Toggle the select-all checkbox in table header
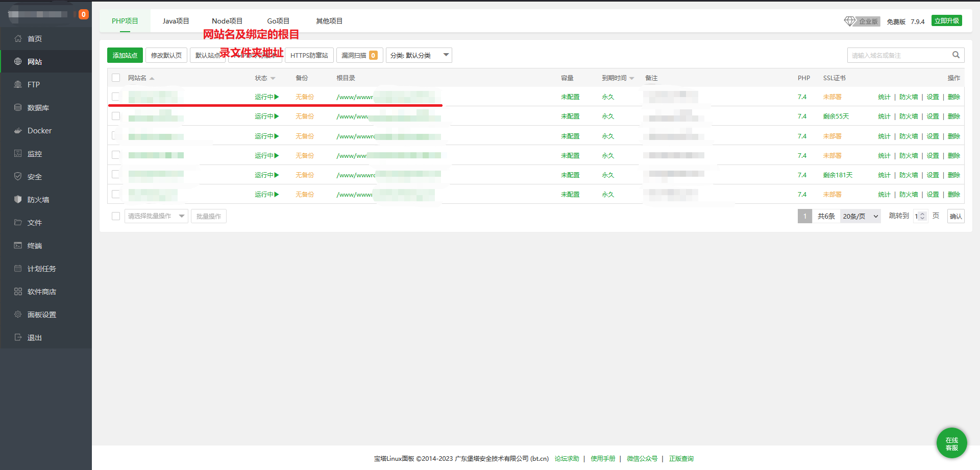980x470 pixels. (x=116, y=78)
